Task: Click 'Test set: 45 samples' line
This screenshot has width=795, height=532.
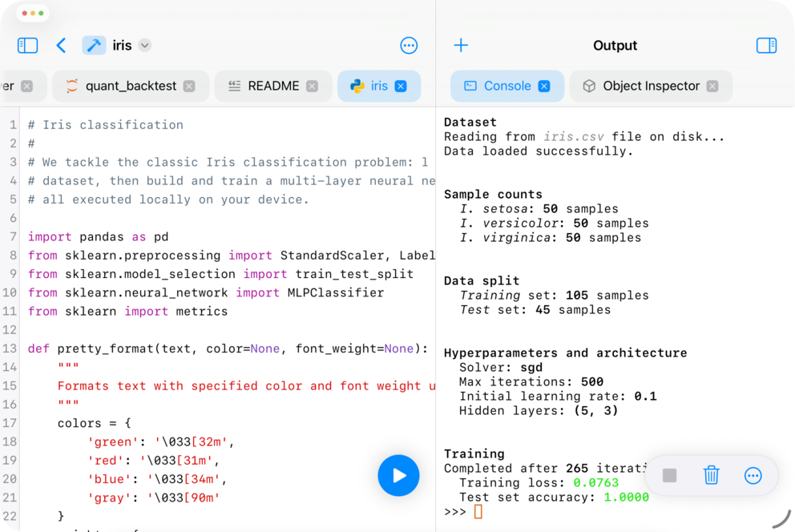Action: coord(535,309)
